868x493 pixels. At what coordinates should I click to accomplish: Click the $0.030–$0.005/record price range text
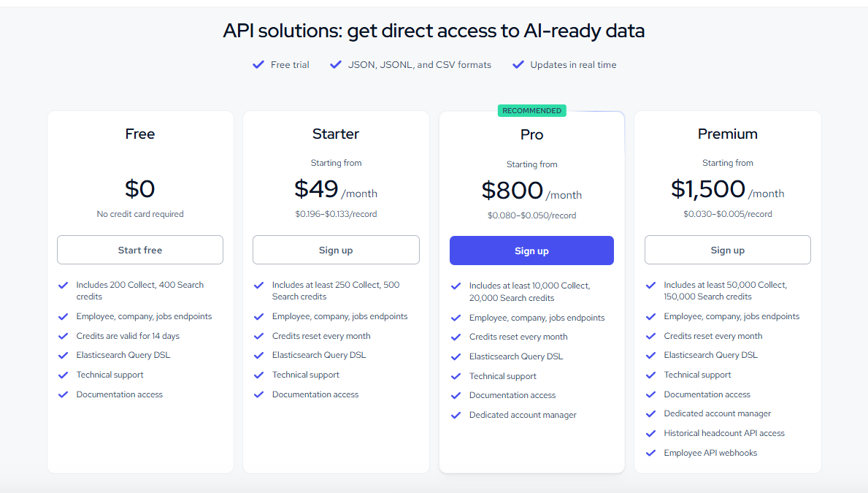click(x=727, y=215)
